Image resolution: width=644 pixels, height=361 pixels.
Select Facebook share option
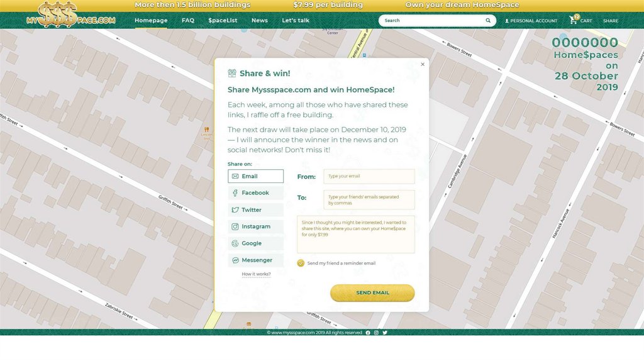255,193
